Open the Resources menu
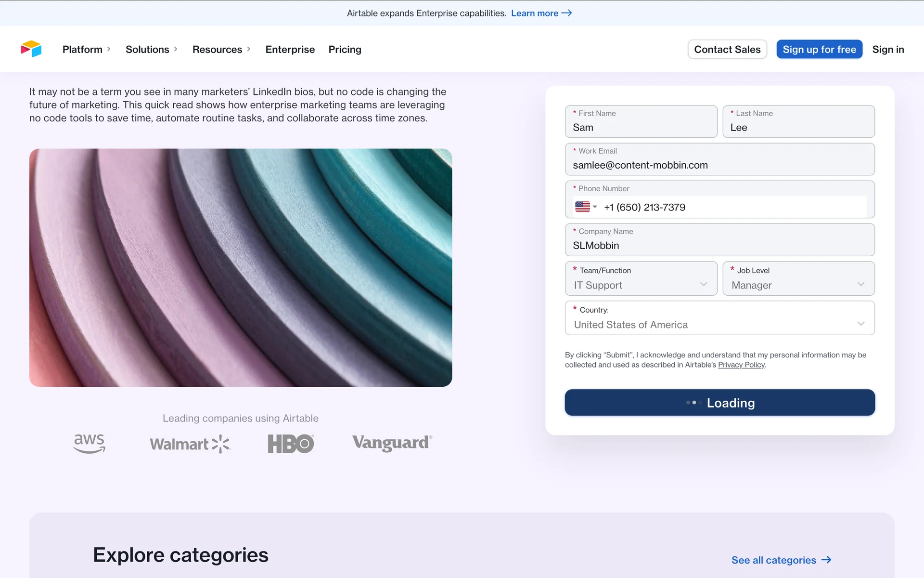The width and height of the screenshot is (924, 578). (221, 49)
